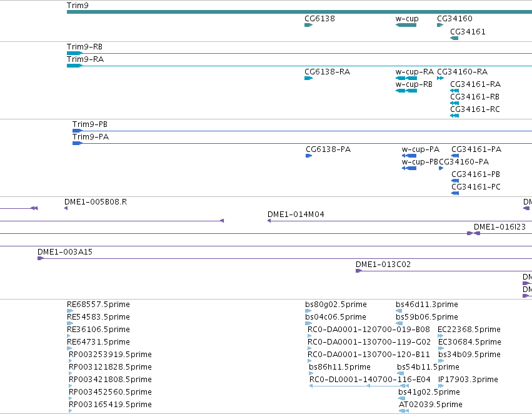
Task: Select the RE36106.5prime EST label
Action: point(98,330)
